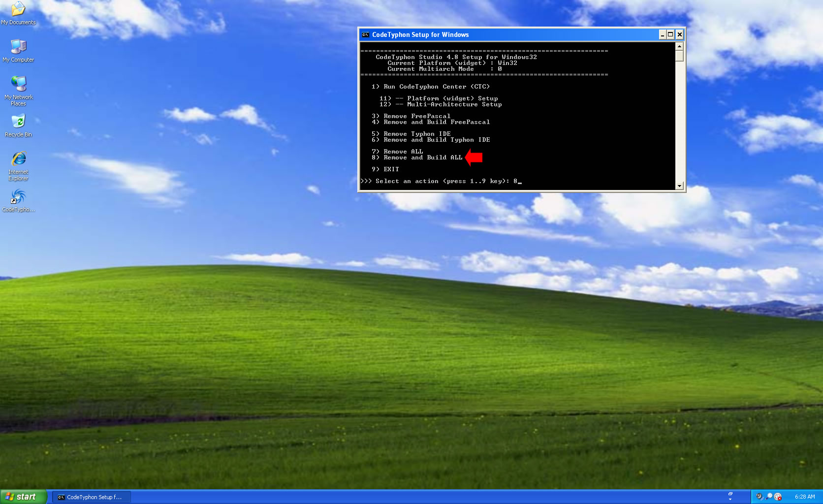This screenshot has width=823, height=504.
Task: Click the 'Remove and Build ALL' line
Action: pyautogui.click(x=417, y=157)
